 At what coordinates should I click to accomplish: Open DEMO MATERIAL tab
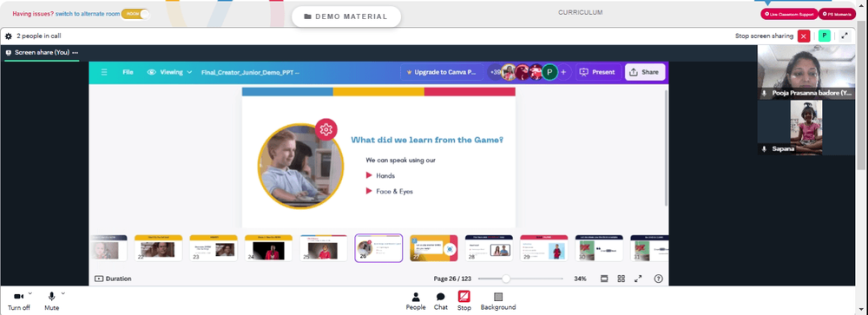tap(346, 16)
